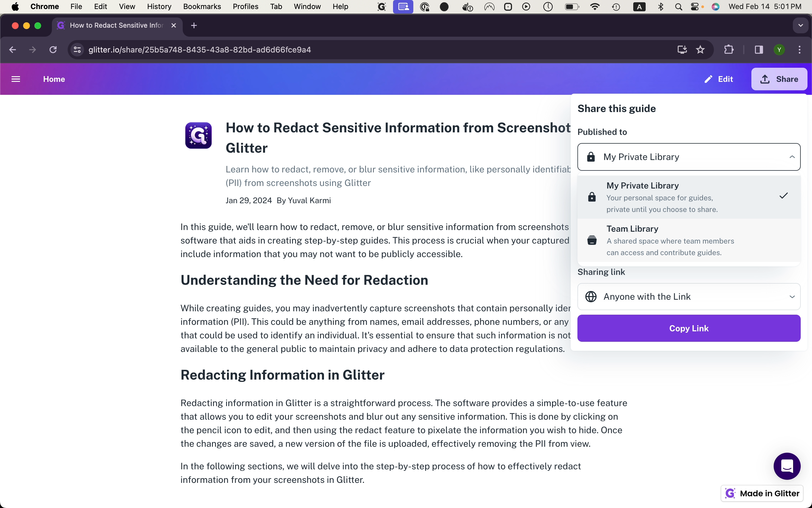Viewport: 812px width, 508px height.
Task: Click the Glitter G icon in menu bar
Action: click(x=382, y=6)
